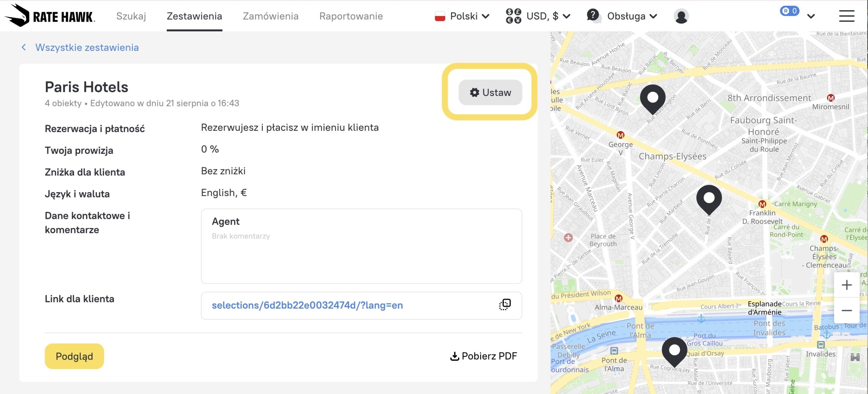Expand the Polski language dropdown
Image resolution: width=868 pixels, height=394 pixels.
coord(462,16)
